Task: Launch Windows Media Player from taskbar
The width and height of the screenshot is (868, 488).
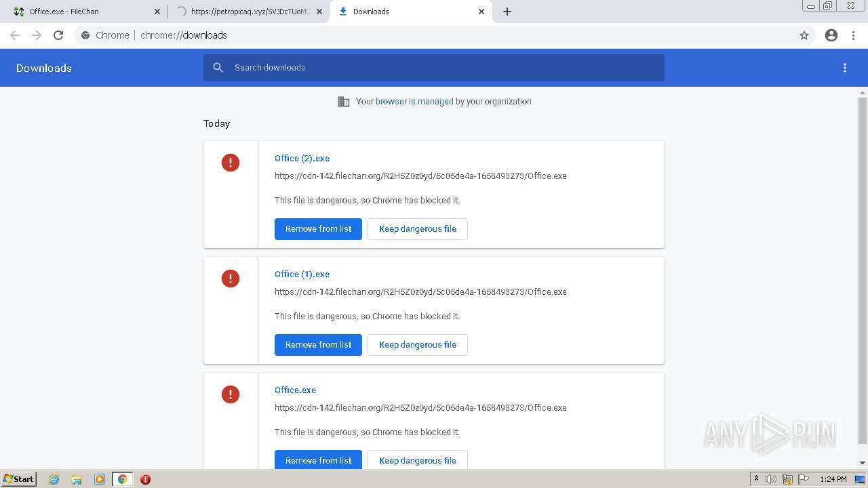Action: point(100,479)
